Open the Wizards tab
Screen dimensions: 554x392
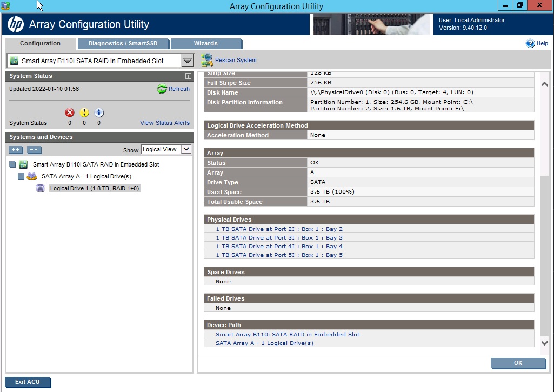pos(205,43)
